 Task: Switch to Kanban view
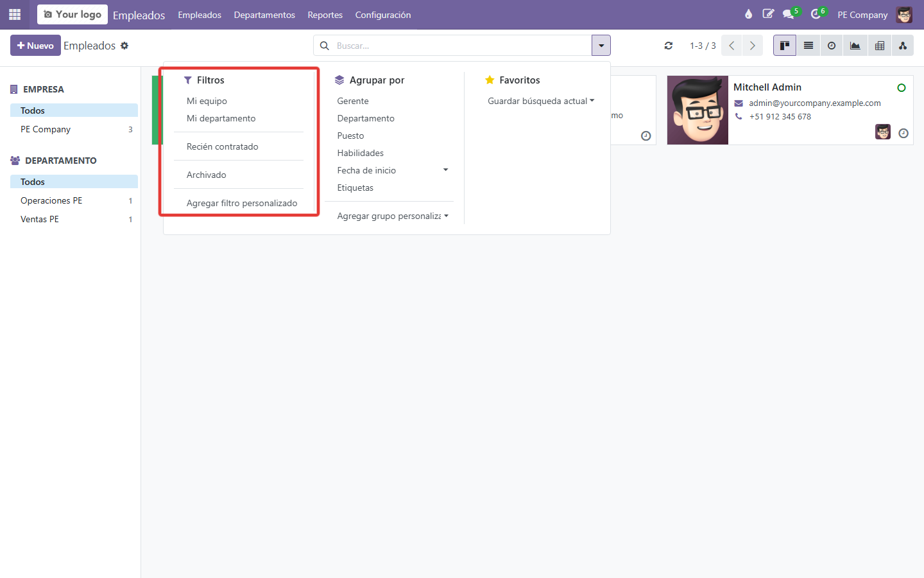[x=785, y=46]
